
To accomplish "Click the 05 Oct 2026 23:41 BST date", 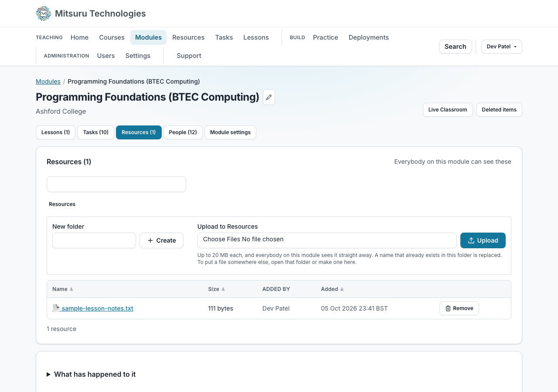I will tap(354, 308).
